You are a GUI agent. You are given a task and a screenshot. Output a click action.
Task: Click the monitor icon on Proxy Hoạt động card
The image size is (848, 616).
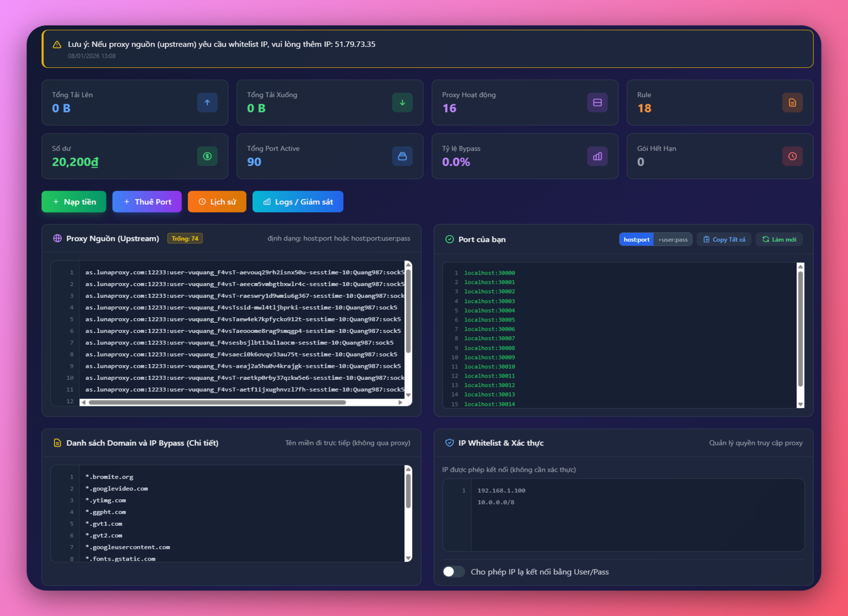pyautogui.click(x=597, y=102)
